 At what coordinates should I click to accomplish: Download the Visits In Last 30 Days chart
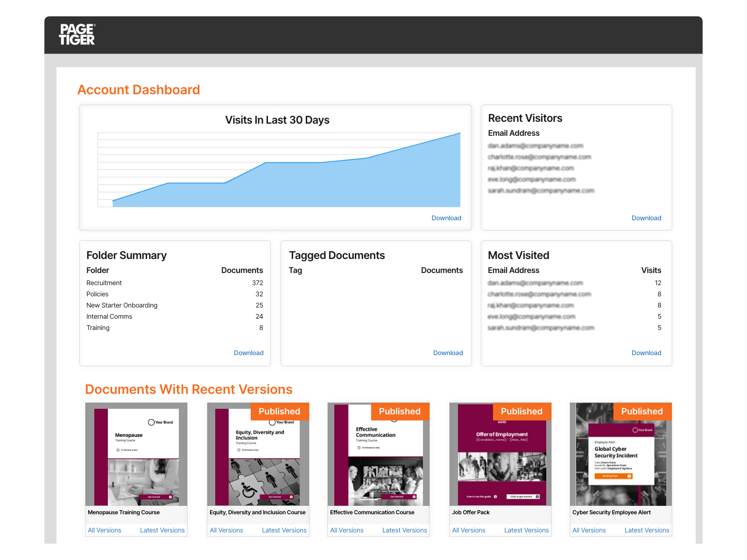446,218
